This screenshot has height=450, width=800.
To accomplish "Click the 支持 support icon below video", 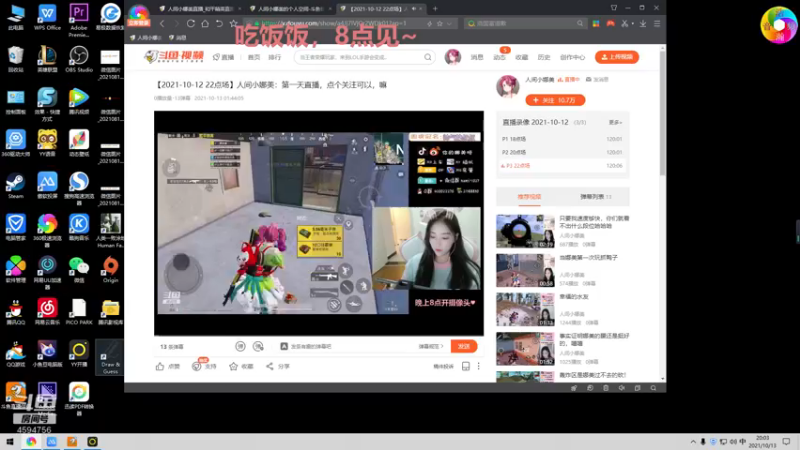I will tap(197, 366).
